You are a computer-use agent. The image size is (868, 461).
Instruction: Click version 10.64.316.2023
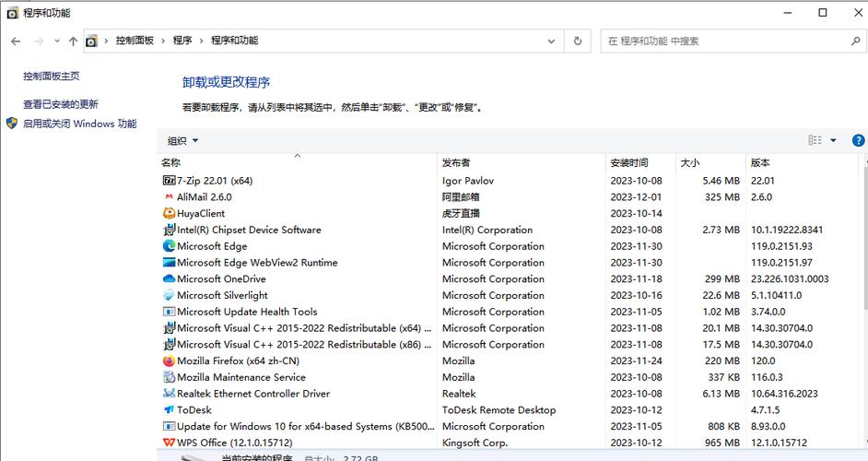click(784, 394)
